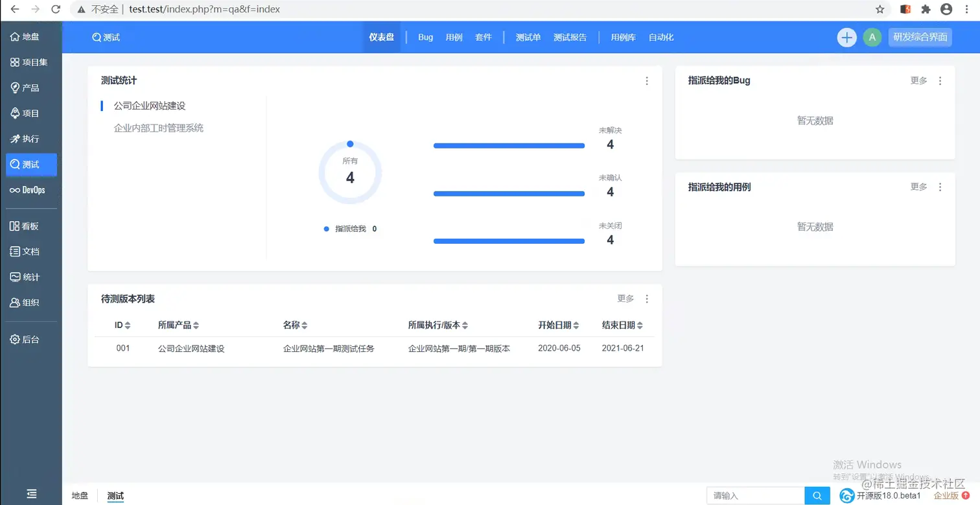980x505 pixels.
Task: Open 后台 settings in the sidebar
Action: pos(31,339)
